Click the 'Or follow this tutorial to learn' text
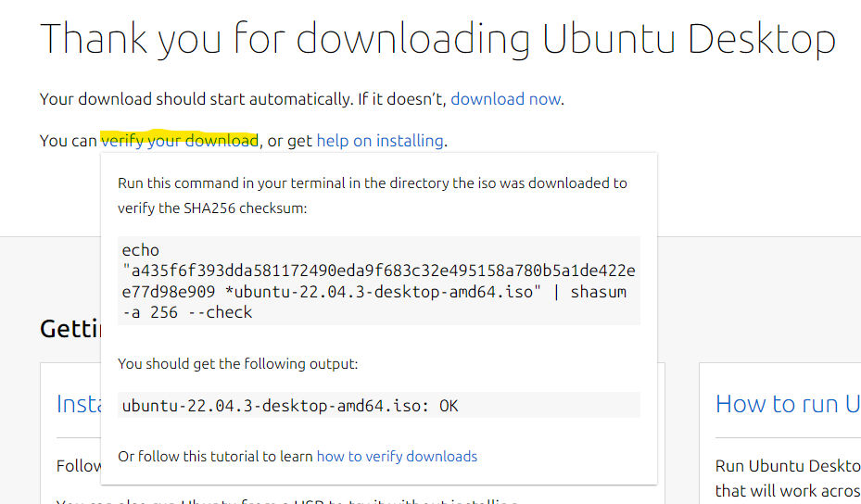The height and width of the screenshot is (504, 861). click(215, 456)
